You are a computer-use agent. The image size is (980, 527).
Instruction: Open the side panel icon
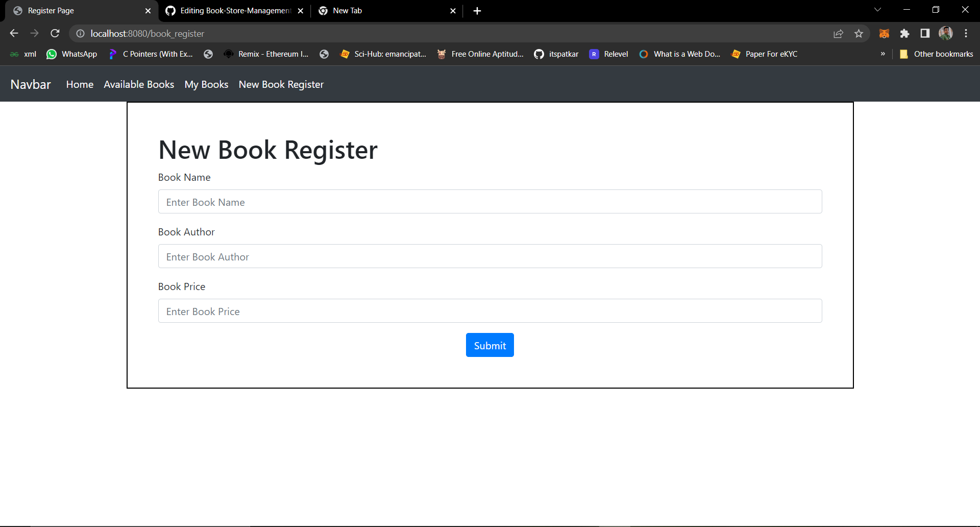[x=925, y=33]
